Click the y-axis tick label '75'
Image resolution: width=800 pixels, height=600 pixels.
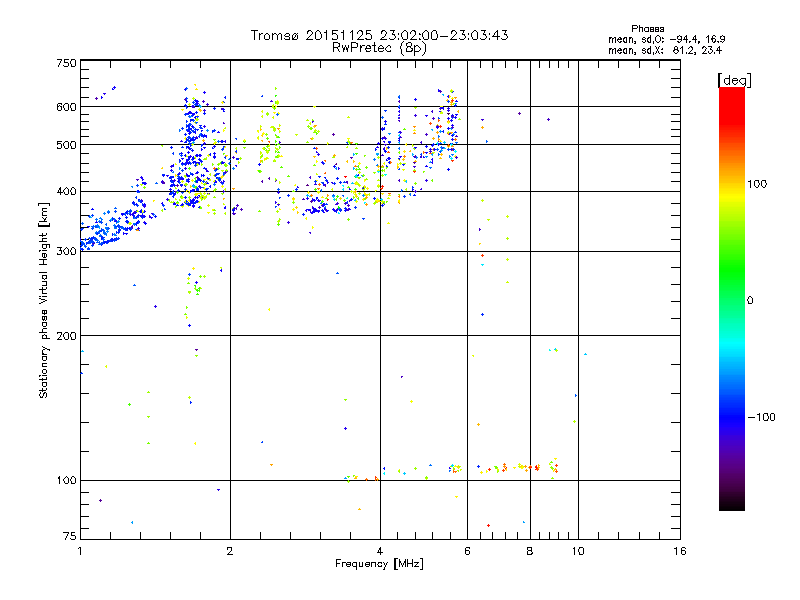[x=70, y=536]
